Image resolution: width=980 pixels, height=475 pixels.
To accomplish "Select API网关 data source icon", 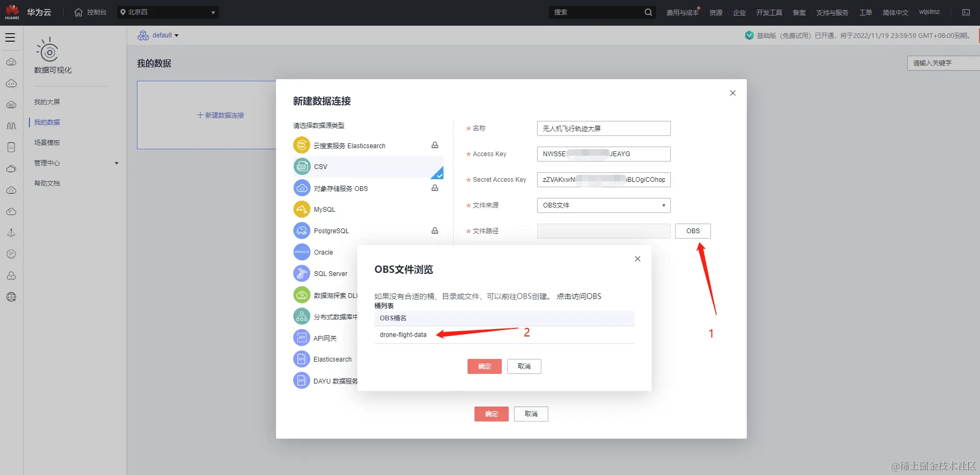I will click(x=302, y=338).
